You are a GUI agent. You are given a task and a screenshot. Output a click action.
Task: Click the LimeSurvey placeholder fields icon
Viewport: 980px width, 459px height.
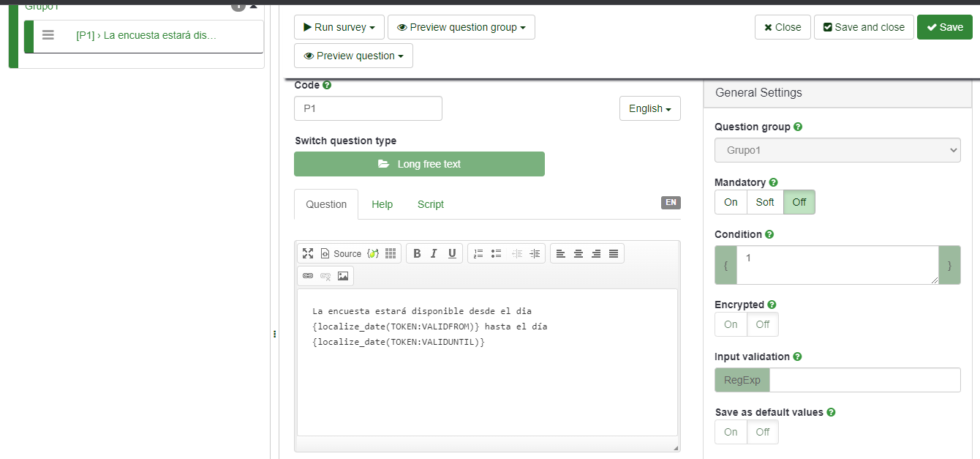[x=372, y=253]
